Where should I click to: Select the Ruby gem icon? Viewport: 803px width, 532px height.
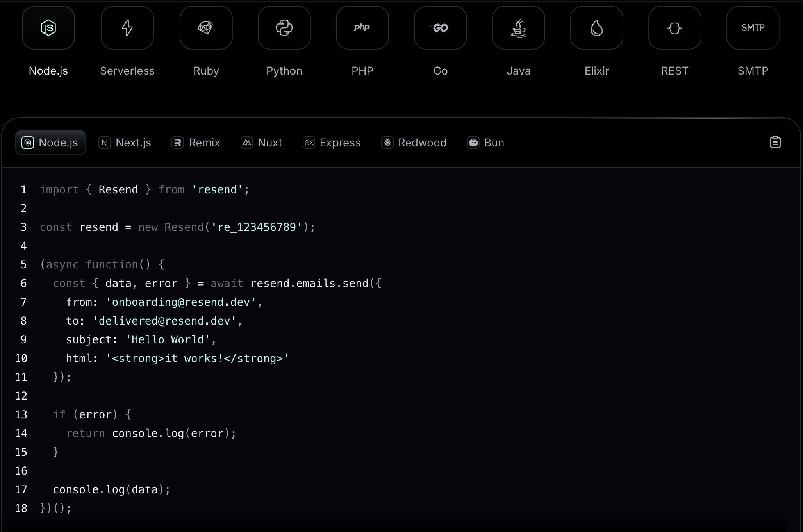point(206,28)
